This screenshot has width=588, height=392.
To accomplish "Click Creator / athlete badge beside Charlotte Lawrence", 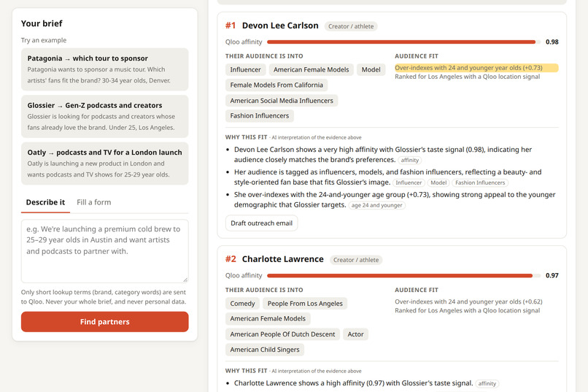I will 356,260.
